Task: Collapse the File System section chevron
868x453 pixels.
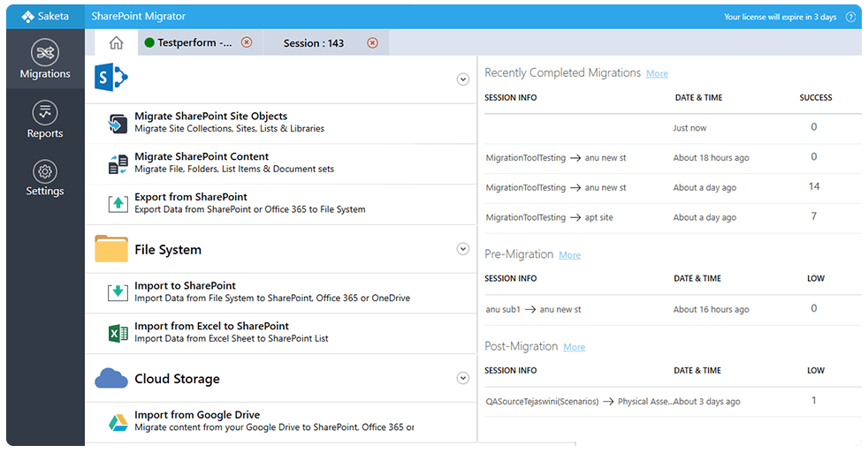Action: [463, 249]
